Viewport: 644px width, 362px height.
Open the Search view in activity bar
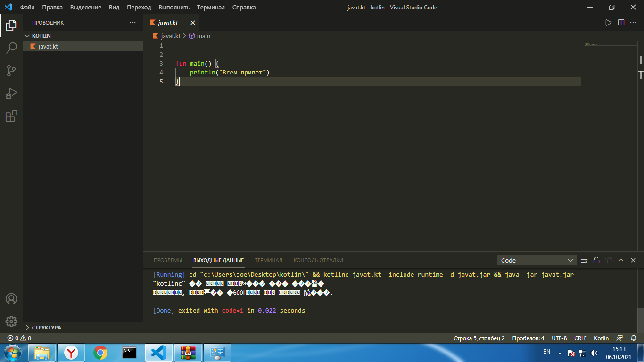click(x=11, y=48)
